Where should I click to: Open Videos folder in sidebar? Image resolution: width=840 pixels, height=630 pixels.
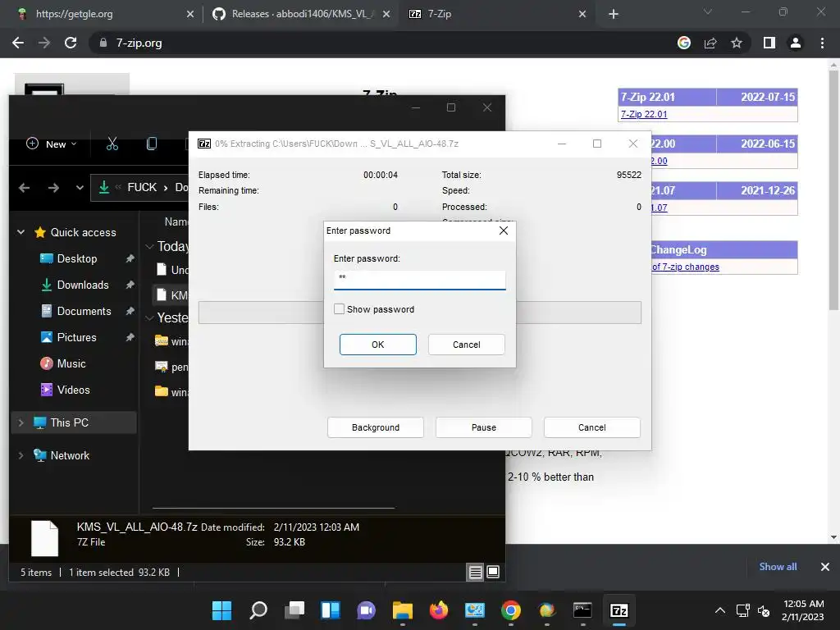point(73,390)
